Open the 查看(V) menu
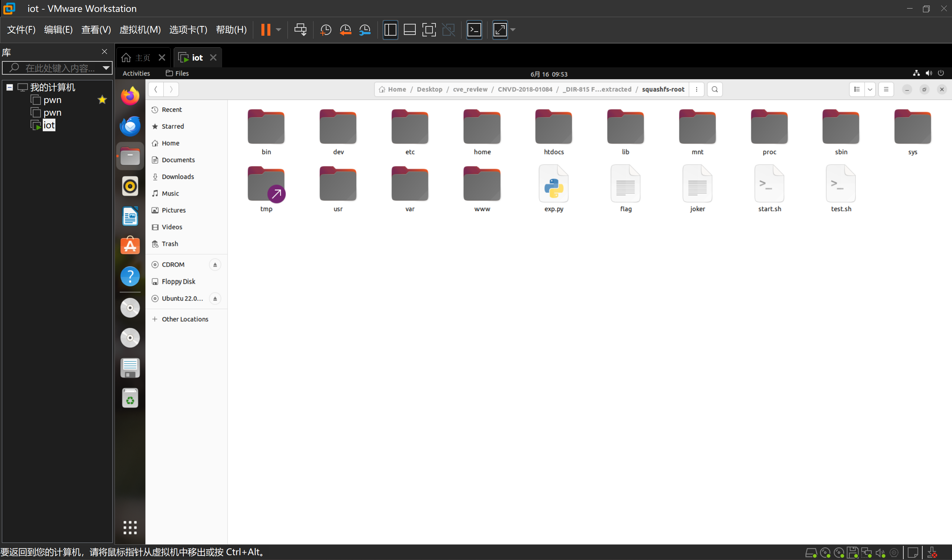 (96, 29)
